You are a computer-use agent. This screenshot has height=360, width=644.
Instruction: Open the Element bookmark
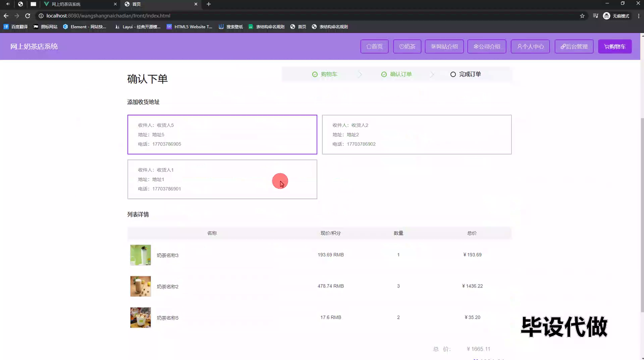point(85,27)
